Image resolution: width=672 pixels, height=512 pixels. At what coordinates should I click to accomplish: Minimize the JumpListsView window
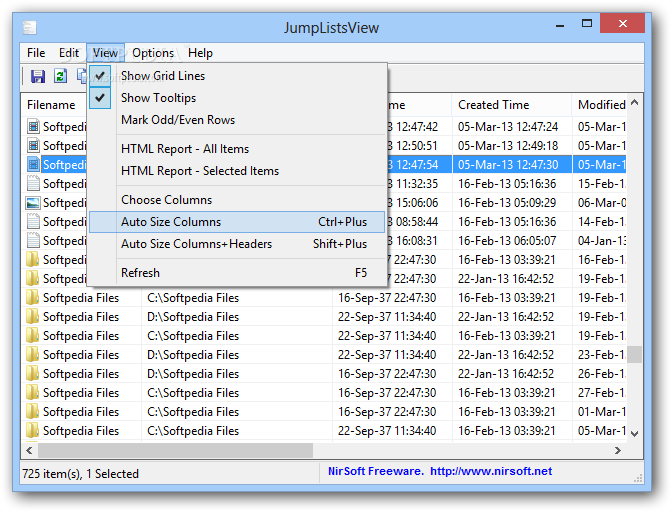click(x=560, y=26)
